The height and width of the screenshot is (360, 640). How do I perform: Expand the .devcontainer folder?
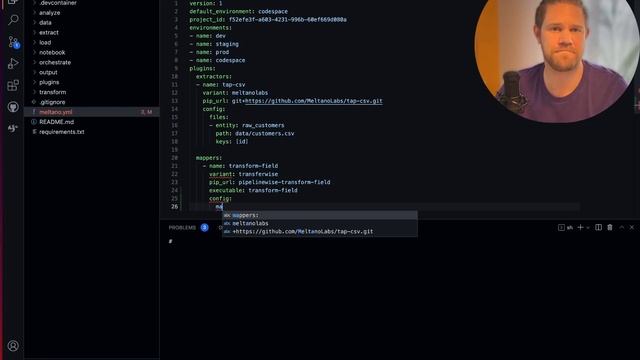click(58, 3)
